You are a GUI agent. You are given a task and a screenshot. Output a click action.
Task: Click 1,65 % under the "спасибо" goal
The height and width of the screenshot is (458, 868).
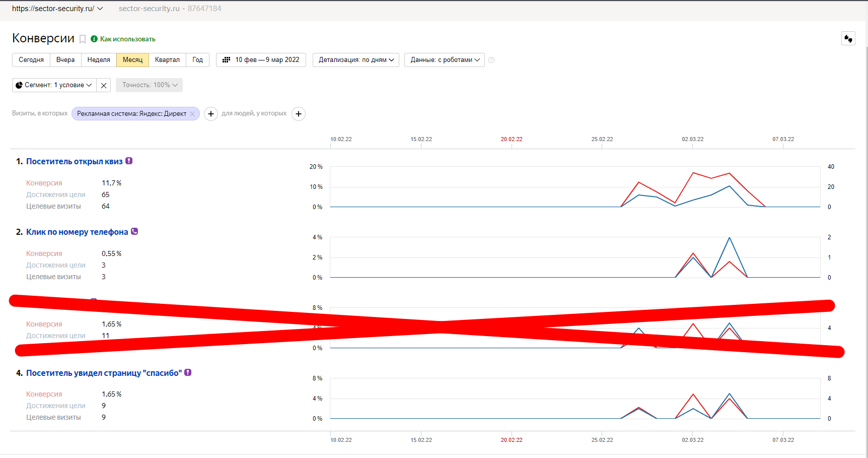point(112,394)
